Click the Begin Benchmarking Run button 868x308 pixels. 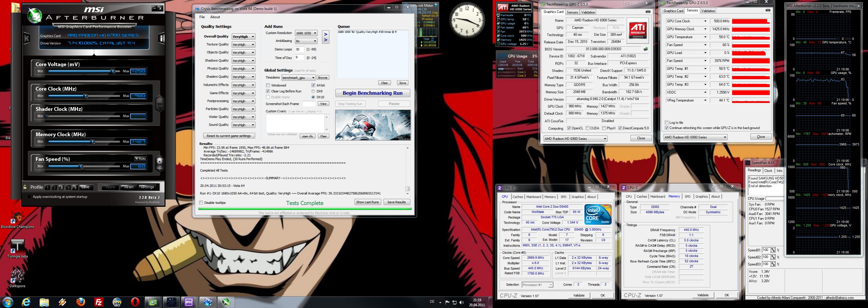[x=373, y=93]
